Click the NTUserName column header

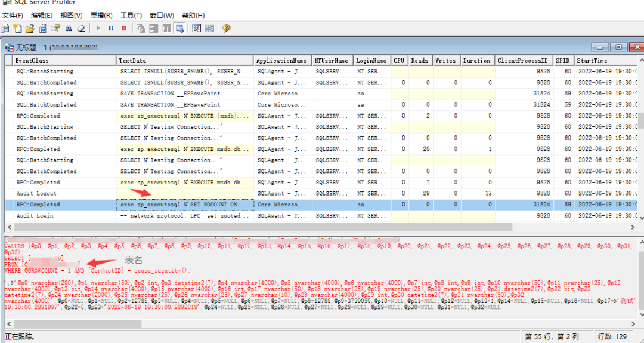tap(333, 60)
